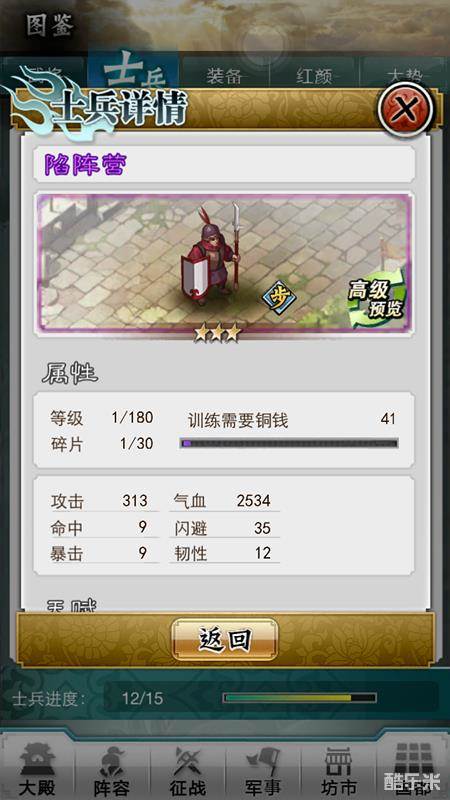The image size is (450, 800).
Task: Click the 返回 return button
Action: click(224, 639)
